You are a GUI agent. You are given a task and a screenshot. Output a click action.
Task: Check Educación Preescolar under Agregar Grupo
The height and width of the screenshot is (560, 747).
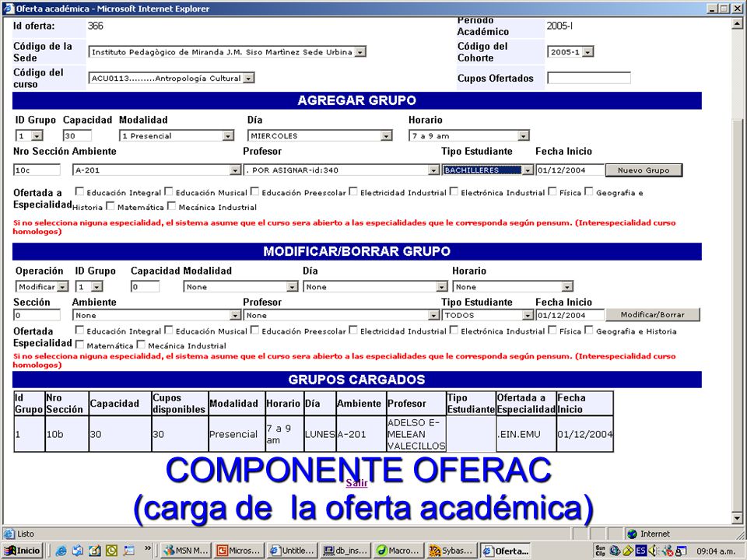point(255,191)
